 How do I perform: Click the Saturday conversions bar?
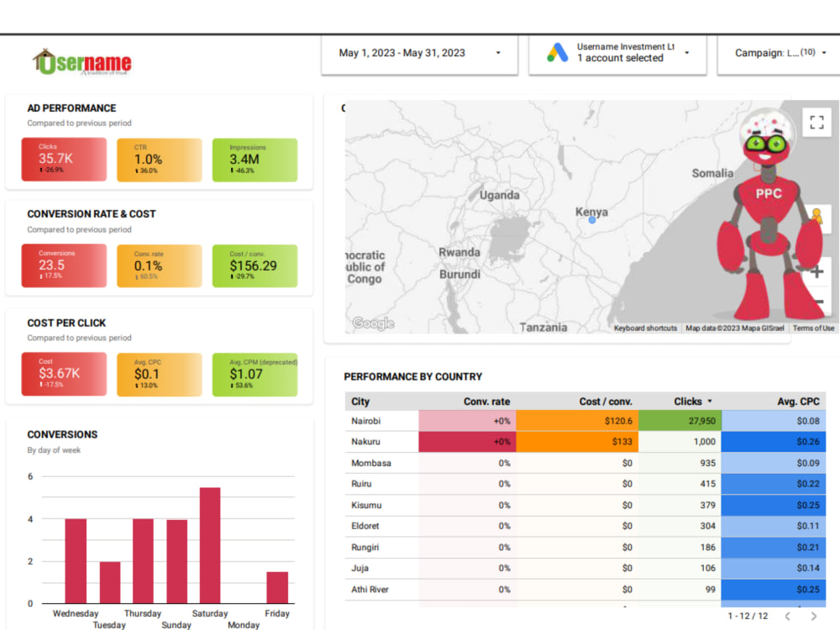pos(210,545)
